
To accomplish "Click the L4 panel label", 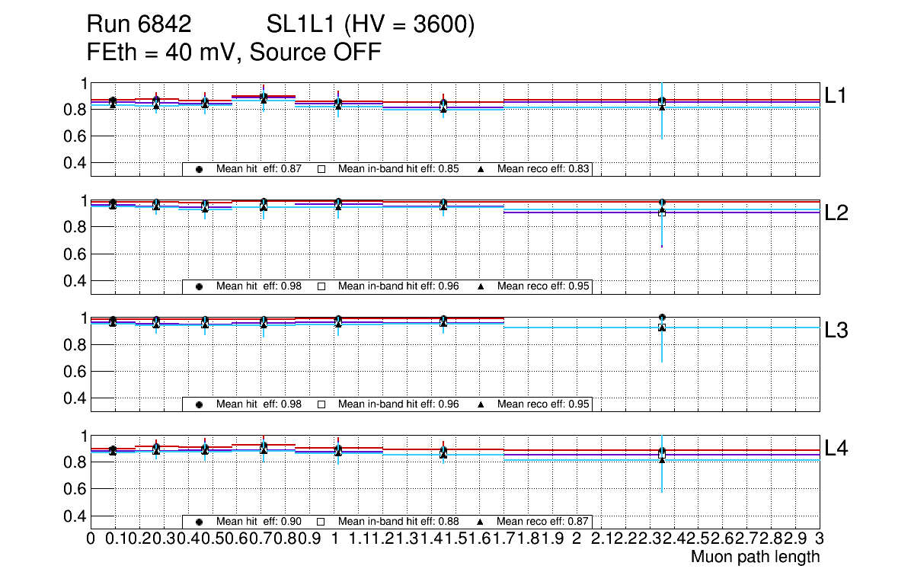I will 836,449.
